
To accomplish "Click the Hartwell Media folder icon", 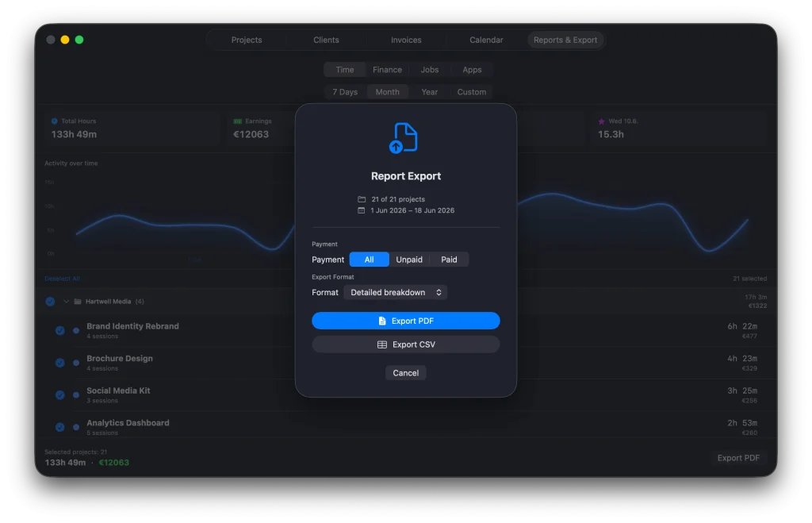I will pyautogui.click(x=78, y=301).
